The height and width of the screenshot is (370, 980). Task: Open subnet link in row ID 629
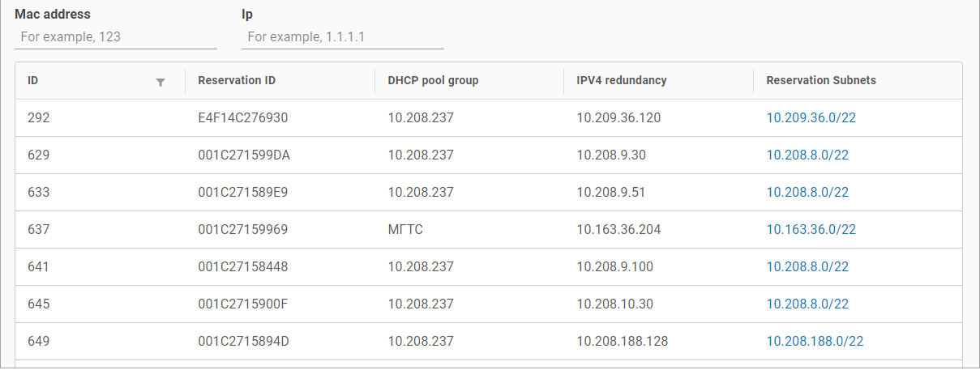[x=807, y=155]
